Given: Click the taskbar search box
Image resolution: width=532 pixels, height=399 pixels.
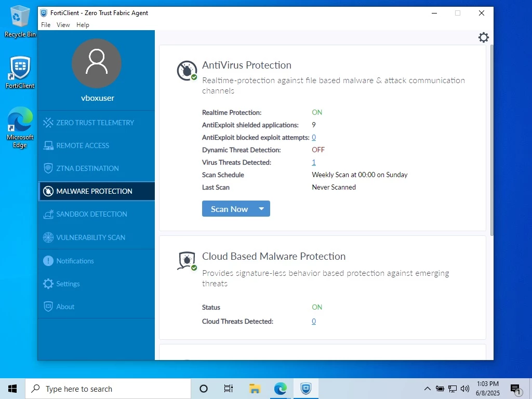Looking at the screenshot, I should pyautogui.click(x=108, y=389).
